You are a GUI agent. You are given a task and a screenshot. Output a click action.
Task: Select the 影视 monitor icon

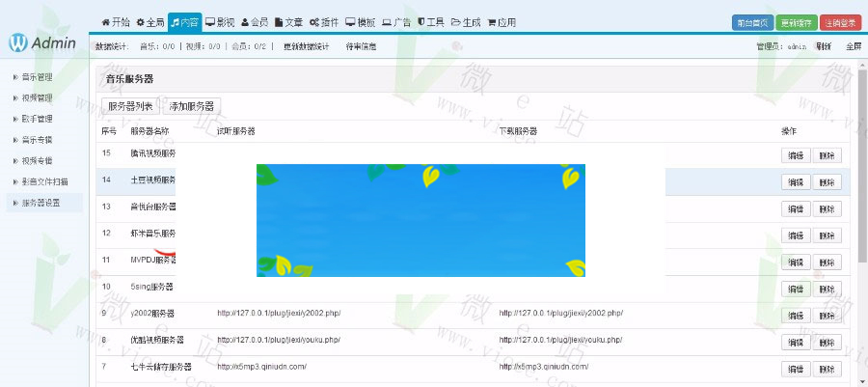(x=210, y=22)
